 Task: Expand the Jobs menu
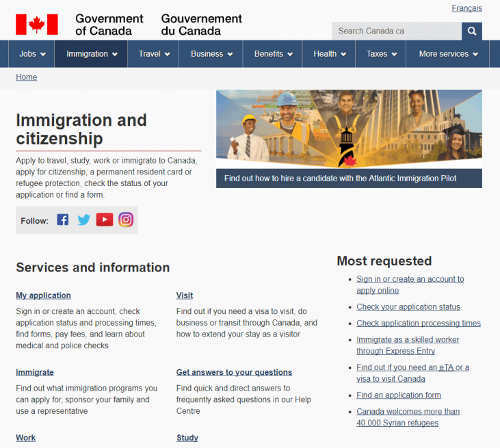(32, 54)
